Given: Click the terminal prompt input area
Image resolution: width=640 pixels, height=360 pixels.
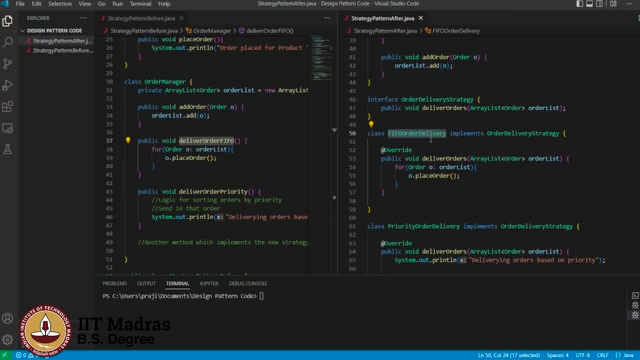Looking at the screenshot, I should (x=262, y=296).
